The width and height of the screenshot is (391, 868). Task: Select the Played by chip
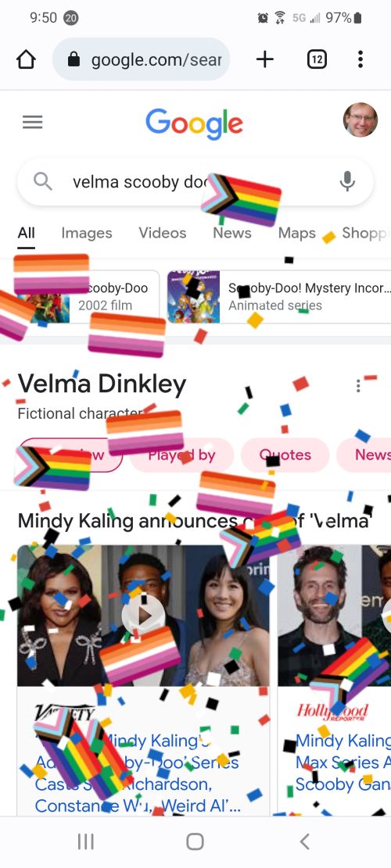(181, 455)
